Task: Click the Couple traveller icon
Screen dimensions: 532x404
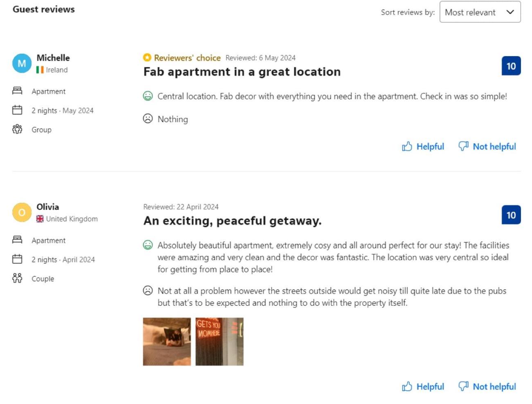Action: click(x=17, y=279)
